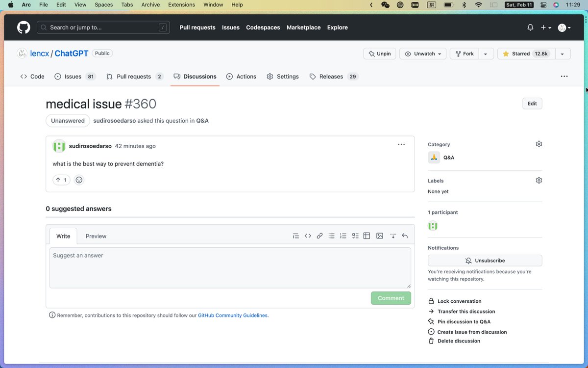
Task: Open the user profile avatar dropdown
Action: tap(564, 27)
